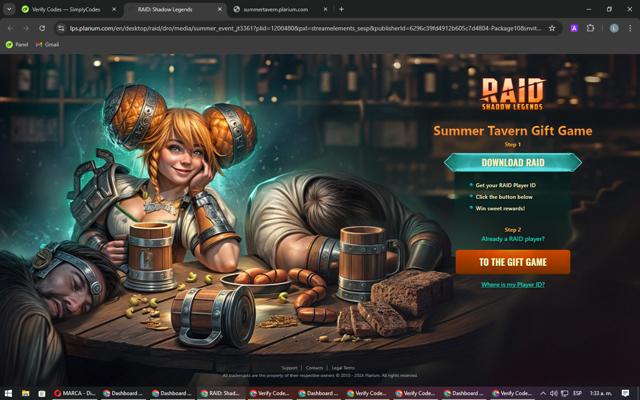The height and width of the screenshot is (400, 640).
Task: Click the network tray icon
Action: [x=564, y=393]
